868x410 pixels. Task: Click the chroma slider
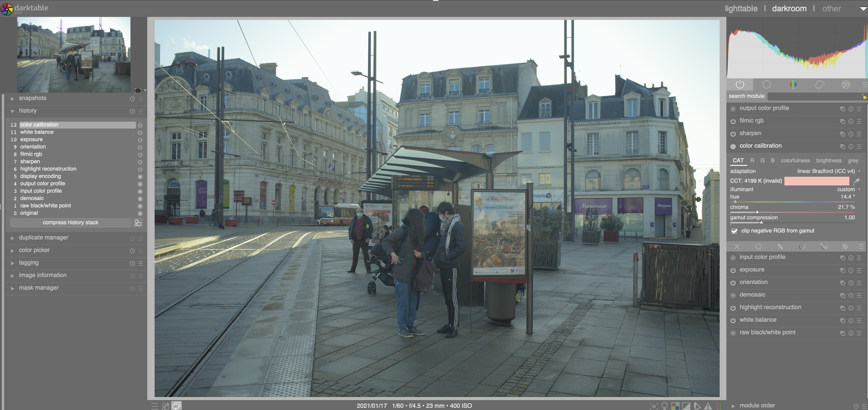pos(792,211)
